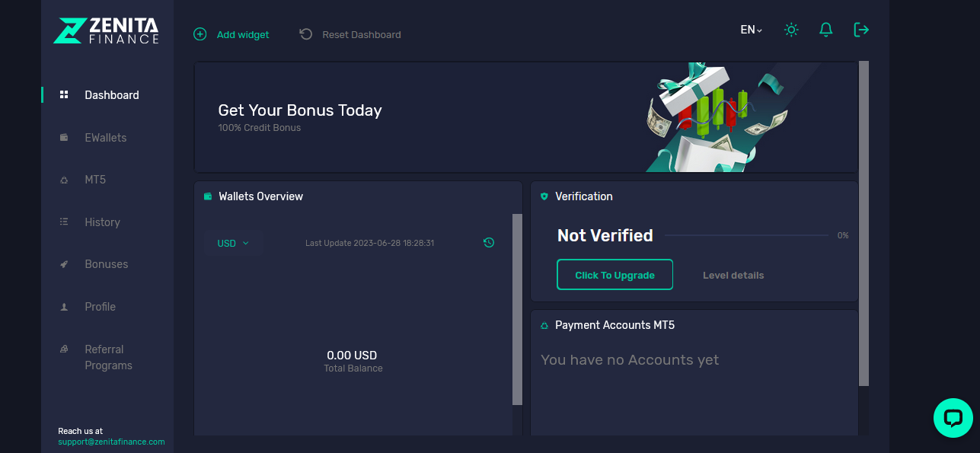Click the notification bell icon
The height and width of the screenshot is (453, 980).
[825, 30]
